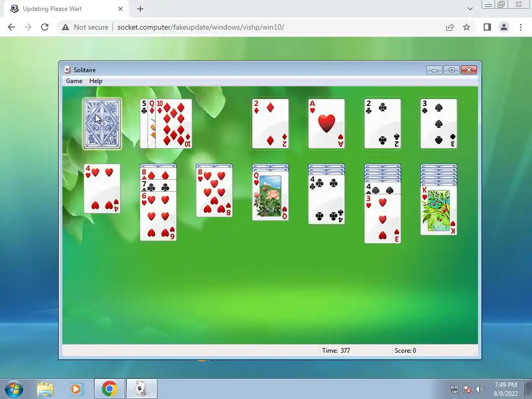The height and width of the screenshot is (399, 532).
Task: Toggle the browser side panel
Action: (487, 27)
